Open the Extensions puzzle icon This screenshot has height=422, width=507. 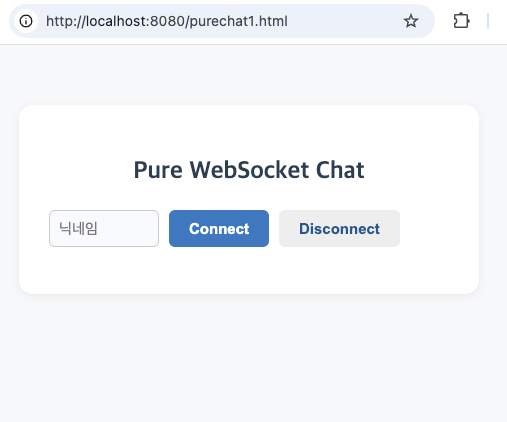461,21
